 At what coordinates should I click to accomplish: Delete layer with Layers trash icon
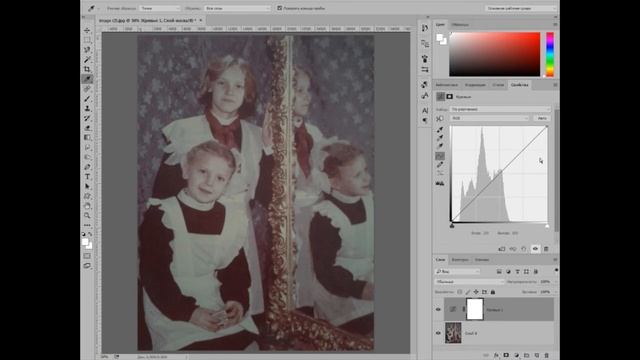coord(547,356)
